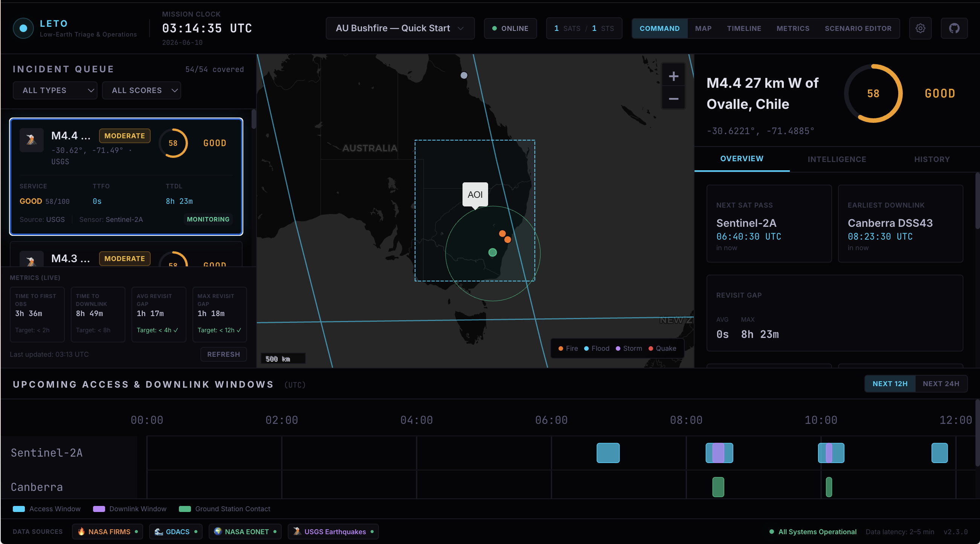Click Sentinel-2A downlink window near 08:23
Screen dimensions: 980x544
click(x=718, y=453)
